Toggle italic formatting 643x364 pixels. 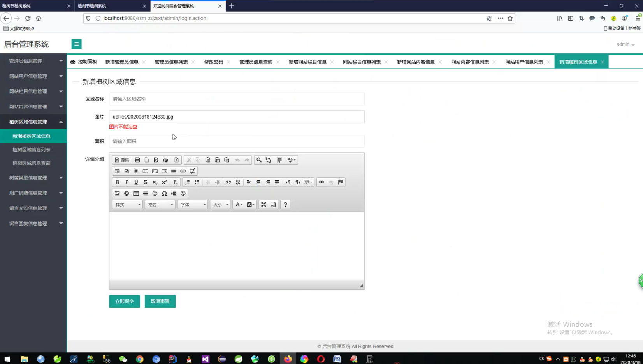[126, 182]
